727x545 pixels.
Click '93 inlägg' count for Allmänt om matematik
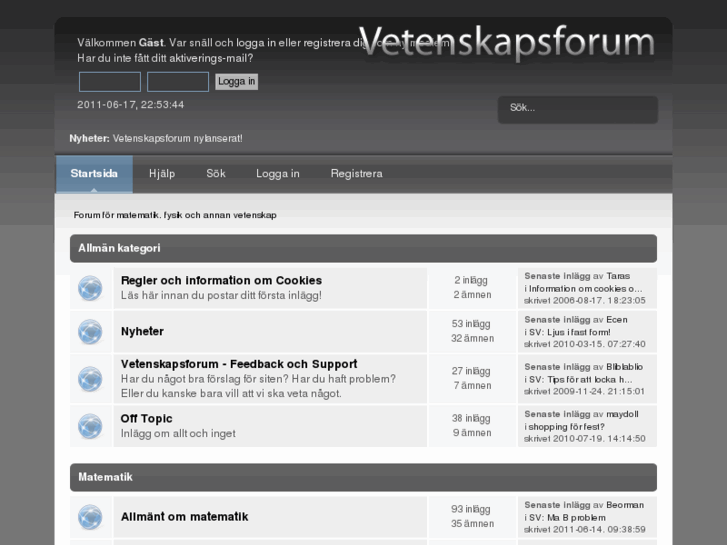pos(471,509)
